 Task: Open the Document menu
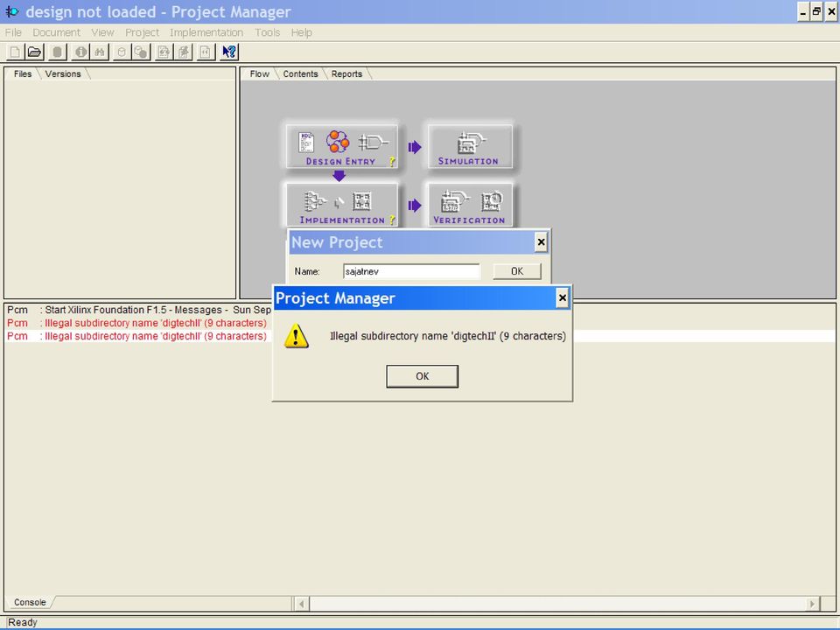coord(56,32)
